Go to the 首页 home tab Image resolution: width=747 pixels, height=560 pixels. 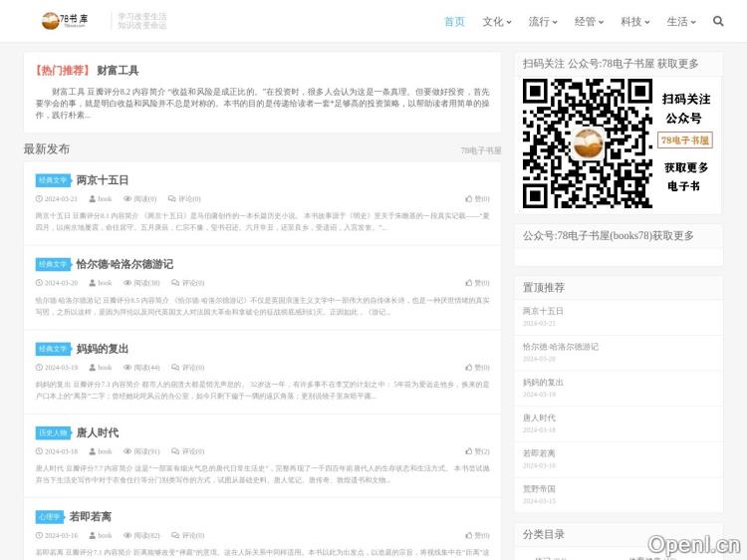pos(454,21)
